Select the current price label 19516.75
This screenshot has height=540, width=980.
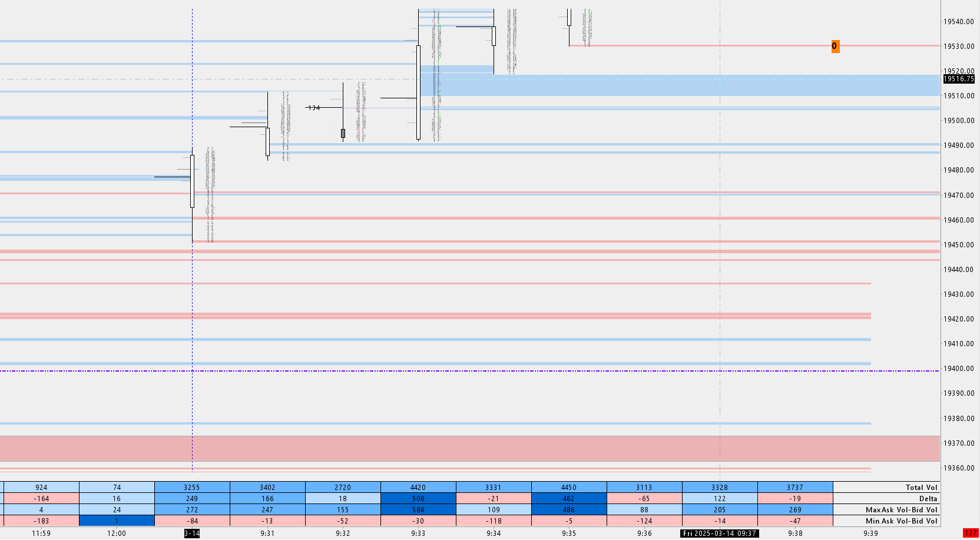959,79
